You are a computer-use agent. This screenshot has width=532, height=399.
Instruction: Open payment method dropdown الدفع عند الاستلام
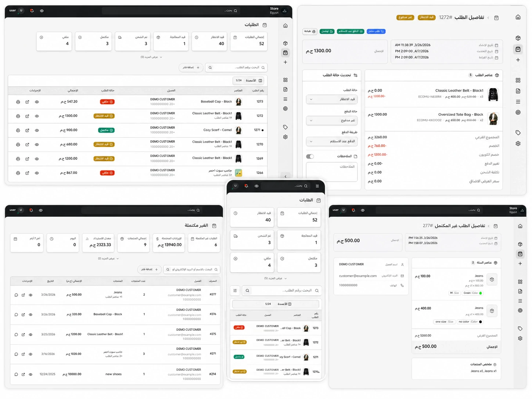pos(332,141)
